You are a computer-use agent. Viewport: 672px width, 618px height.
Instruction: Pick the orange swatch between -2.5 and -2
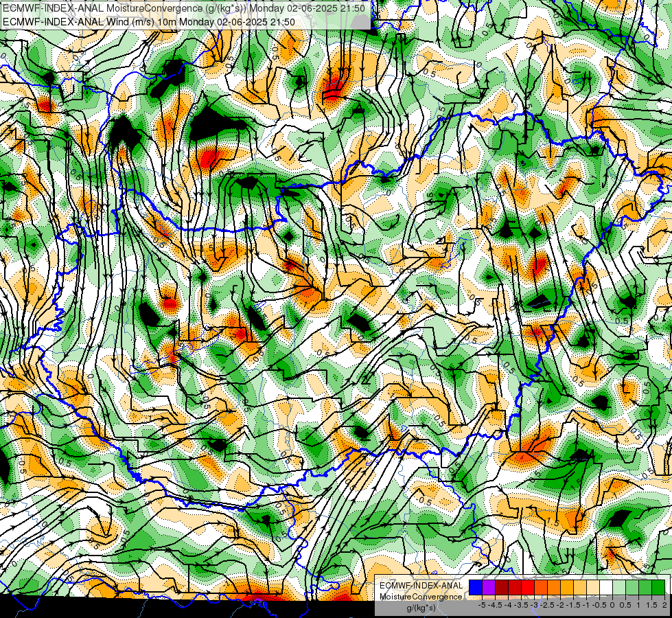pos(554,588)
